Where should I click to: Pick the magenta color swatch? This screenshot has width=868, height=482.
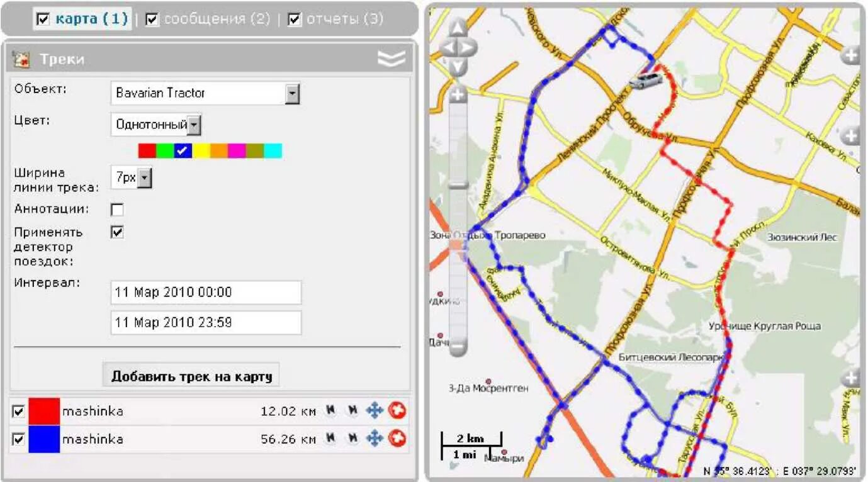tap(237, 150)
